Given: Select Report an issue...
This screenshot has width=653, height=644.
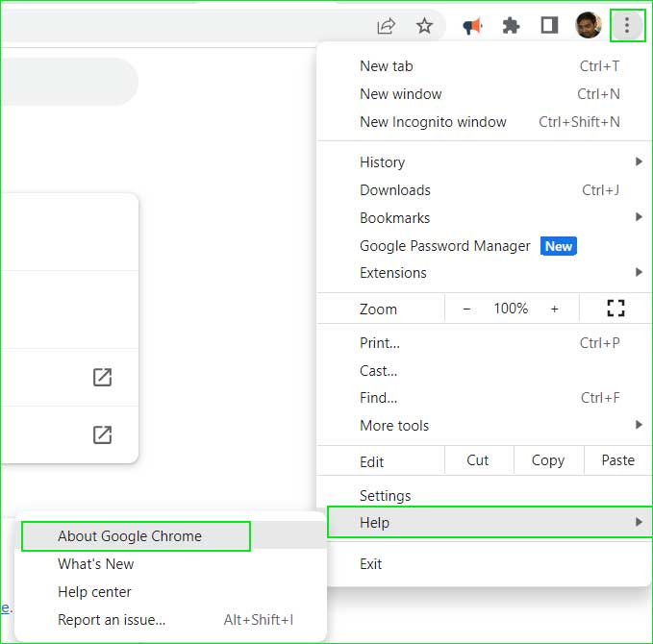Looking at the screenshot, I should tap(170, 620).
